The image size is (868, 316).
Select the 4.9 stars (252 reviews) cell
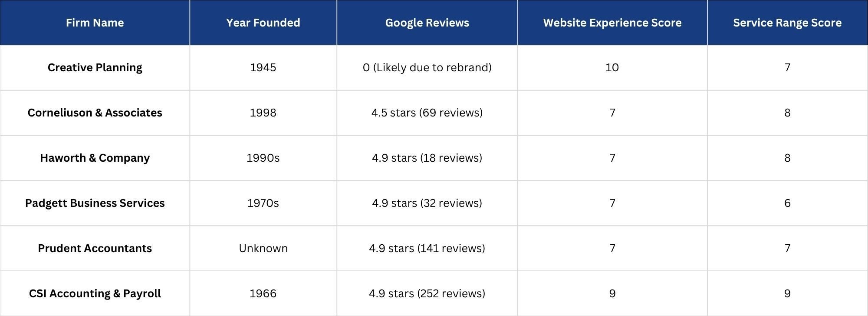coord(427,294)
